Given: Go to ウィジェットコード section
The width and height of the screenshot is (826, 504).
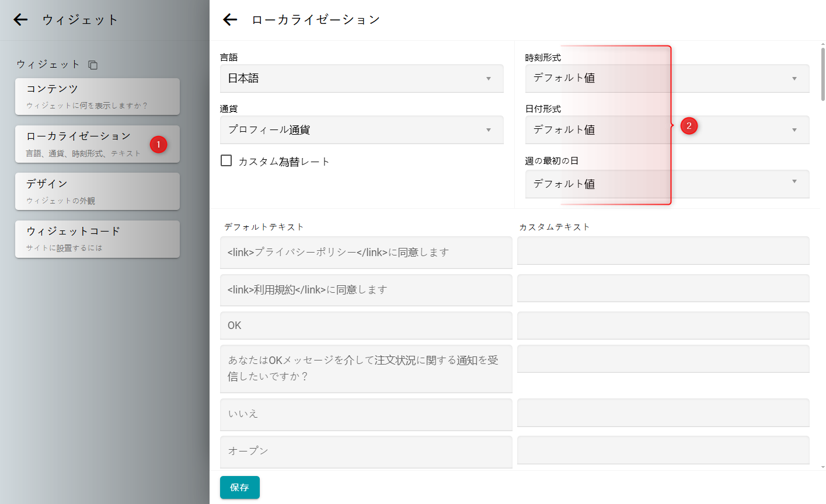Looking at the screenshot, I should (x=97, y=239).
